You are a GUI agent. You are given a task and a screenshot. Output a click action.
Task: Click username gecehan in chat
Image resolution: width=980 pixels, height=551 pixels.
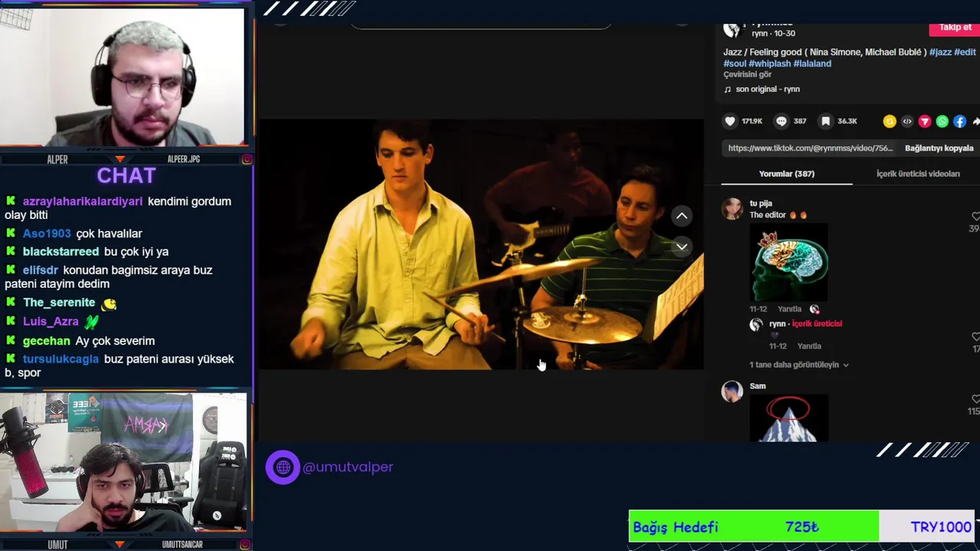point(47,341)
